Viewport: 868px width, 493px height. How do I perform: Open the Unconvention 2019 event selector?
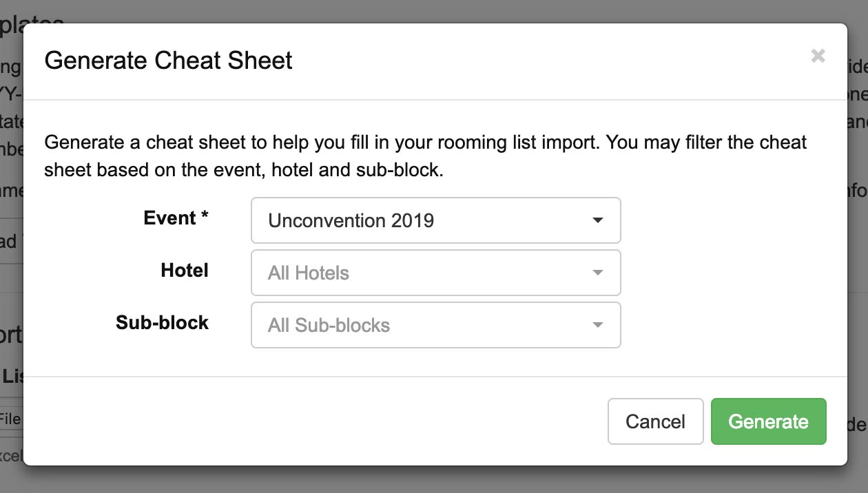tap(436, 220)
